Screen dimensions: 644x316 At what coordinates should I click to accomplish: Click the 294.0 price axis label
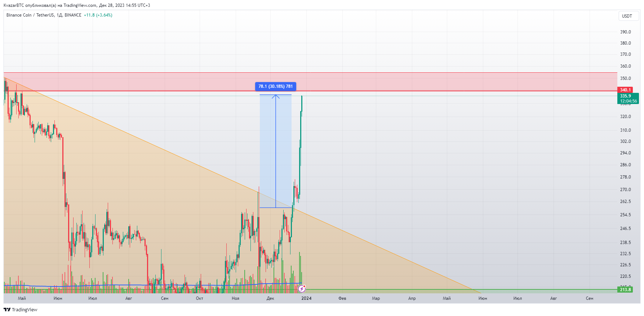626,153
